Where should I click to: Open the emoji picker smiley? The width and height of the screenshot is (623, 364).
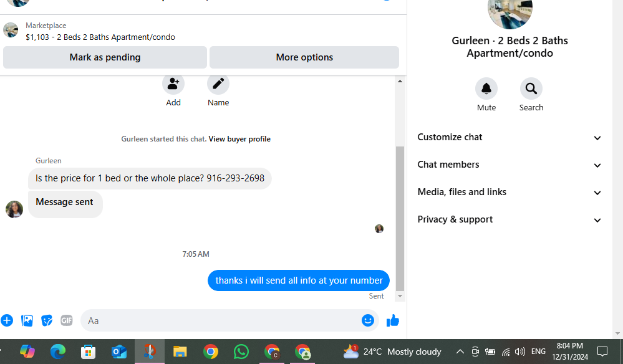368,320
